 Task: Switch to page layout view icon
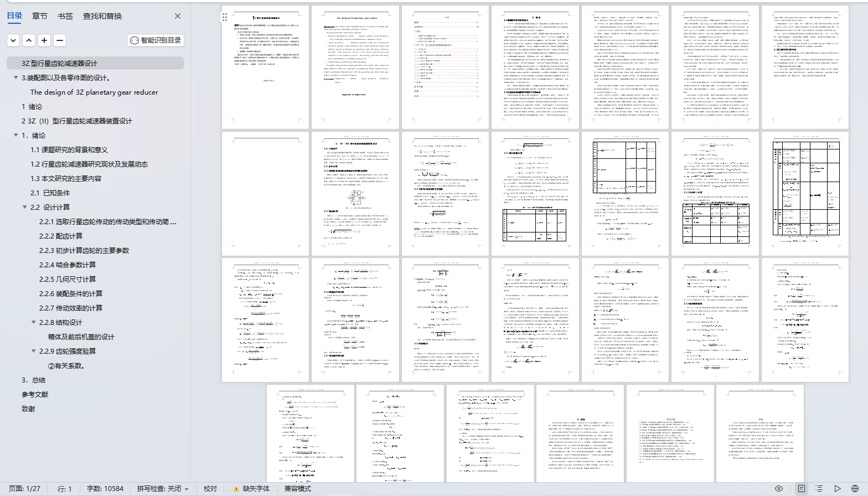pyautogui.click(x=801, y=489)
